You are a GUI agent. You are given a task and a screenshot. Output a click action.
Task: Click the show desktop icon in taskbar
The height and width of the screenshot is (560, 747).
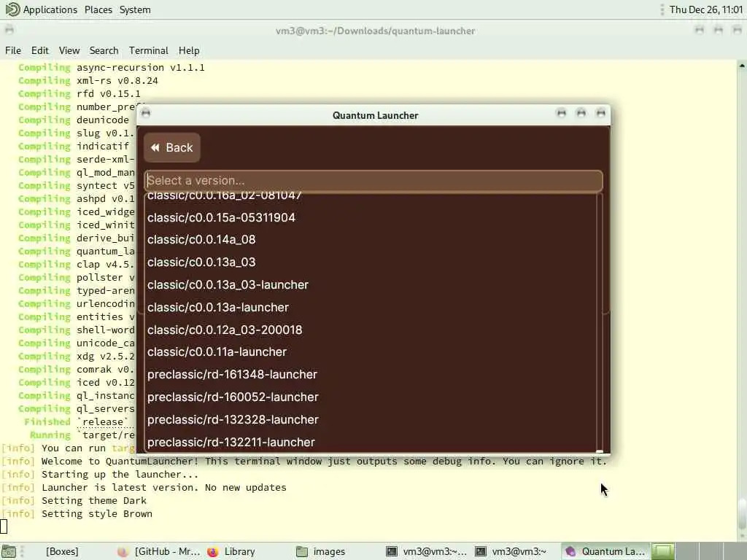[9, 551]
